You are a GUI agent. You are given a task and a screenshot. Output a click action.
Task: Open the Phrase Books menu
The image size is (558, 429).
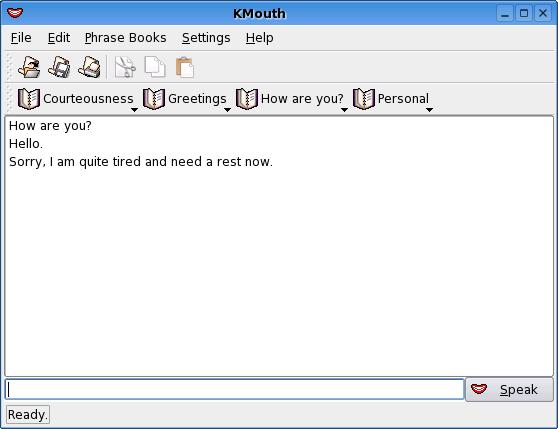(125, 38)
